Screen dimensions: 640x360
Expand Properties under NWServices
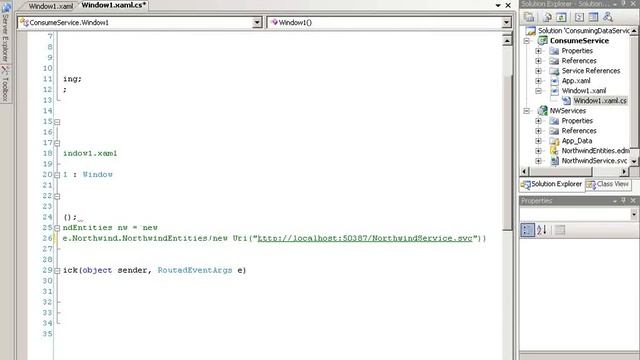coord(538,121)
